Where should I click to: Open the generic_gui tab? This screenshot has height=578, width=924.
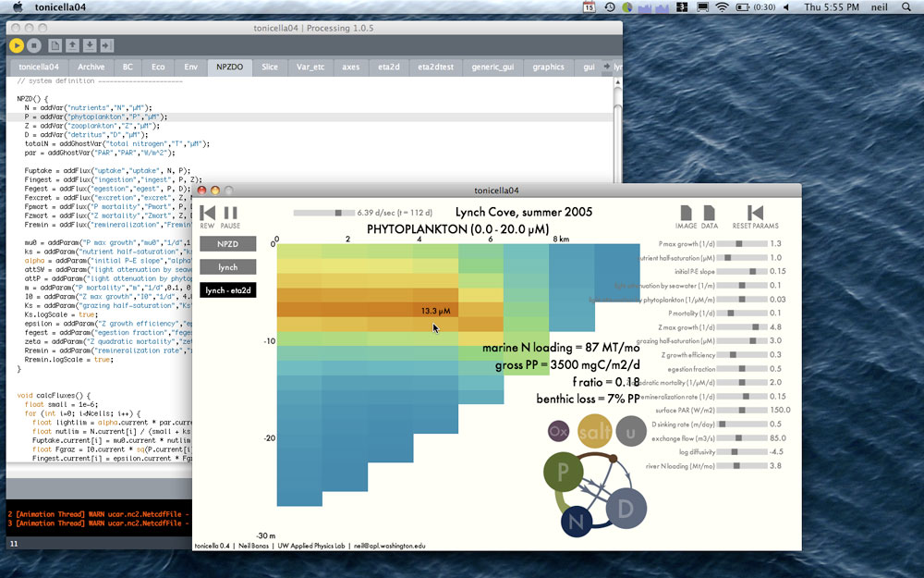pyautogui.click(x=492, y=68)
